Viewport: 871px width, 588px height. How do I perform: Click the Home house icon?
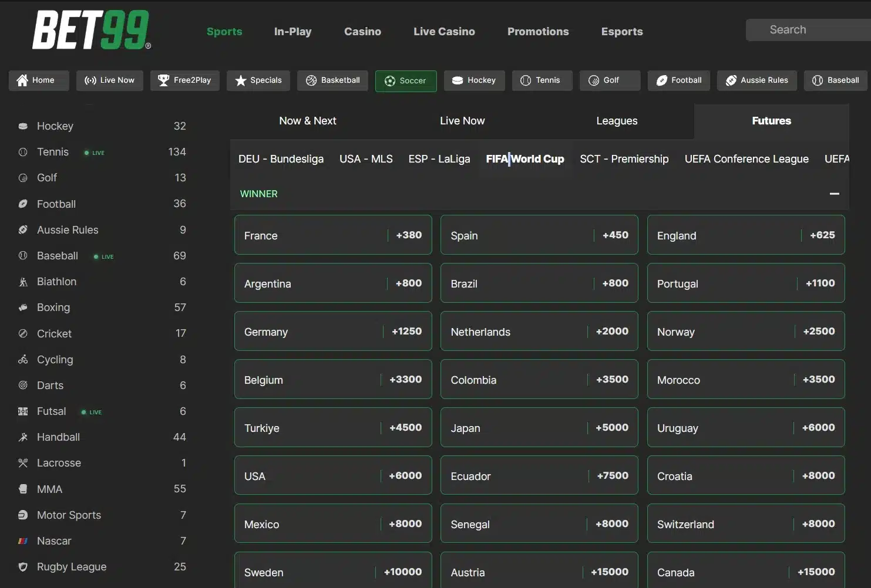22,80
